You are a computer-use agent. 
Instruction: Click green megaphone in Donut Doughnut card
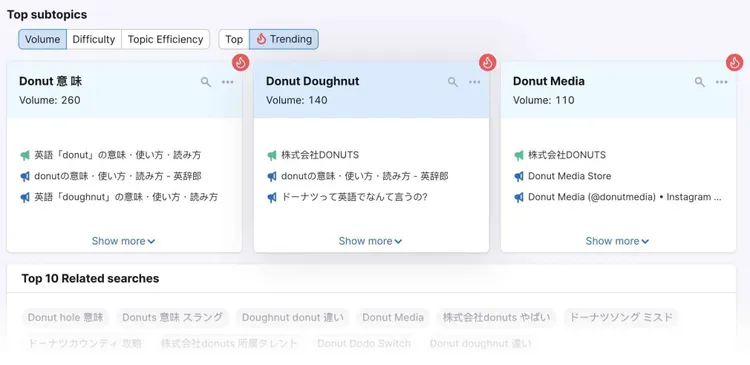coord(272,155)
